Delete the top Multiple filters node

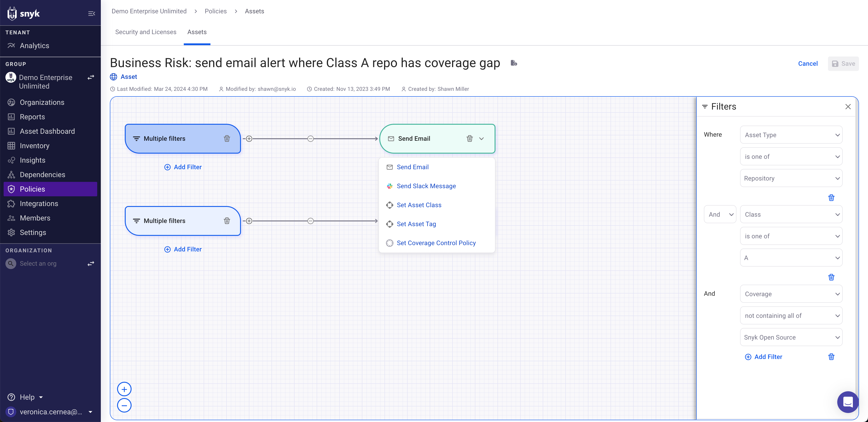click(x=227, y=138)
